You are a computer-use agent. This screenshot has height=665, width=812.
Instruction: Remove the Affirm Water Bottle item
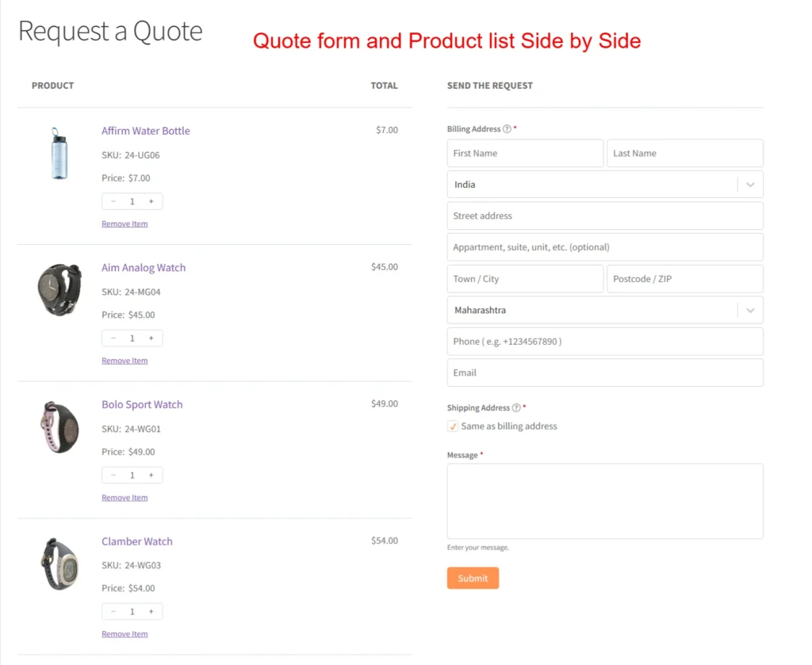[x=124, y=224]
